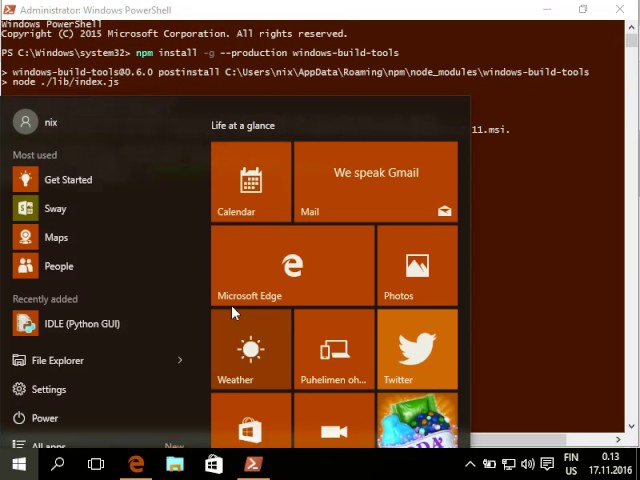The image size is (640, 480).
Task: Open Task View on taskbar
Action: [x=96, y=464]
